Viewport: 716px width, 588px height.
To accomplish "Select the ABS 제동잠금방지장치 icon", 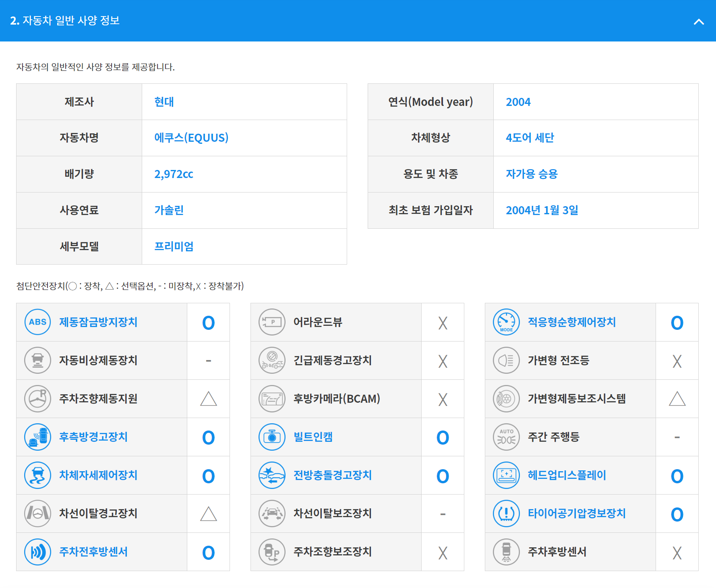I will coord(37,322).
